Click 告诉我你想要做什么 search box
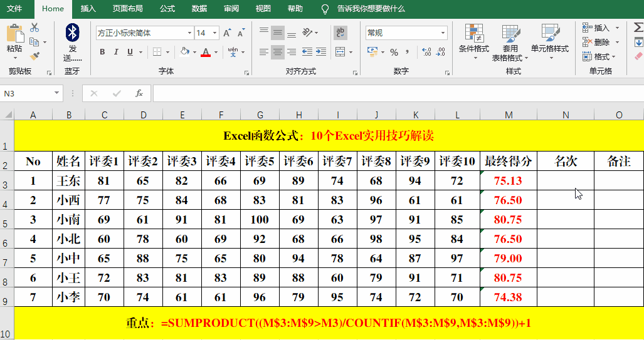The height and width of the screenshot is (340, 644). 371,9
